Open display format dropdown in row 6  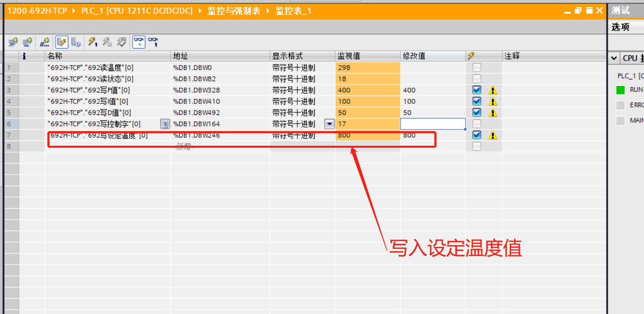click(x=329, y=124)
